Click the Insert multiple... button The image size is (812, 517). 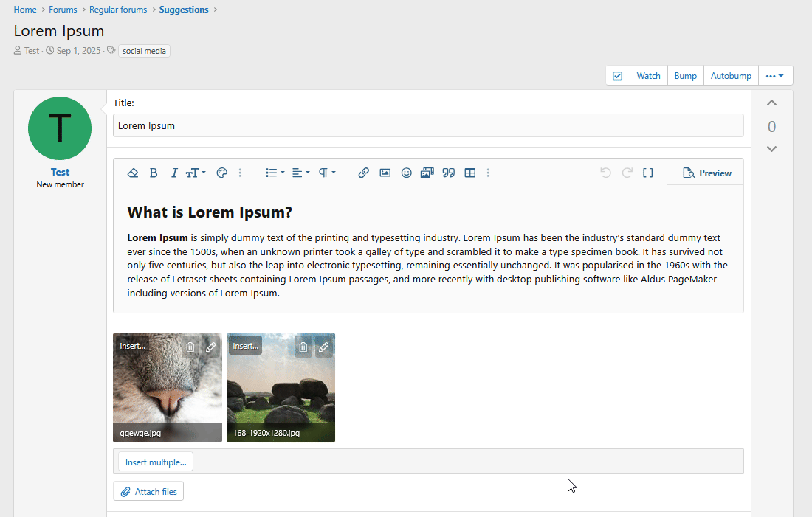156,462
